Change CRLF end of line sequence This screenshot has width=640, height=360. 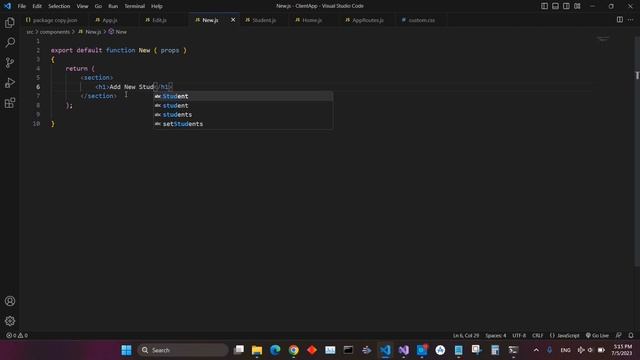(x=538, y=336)
